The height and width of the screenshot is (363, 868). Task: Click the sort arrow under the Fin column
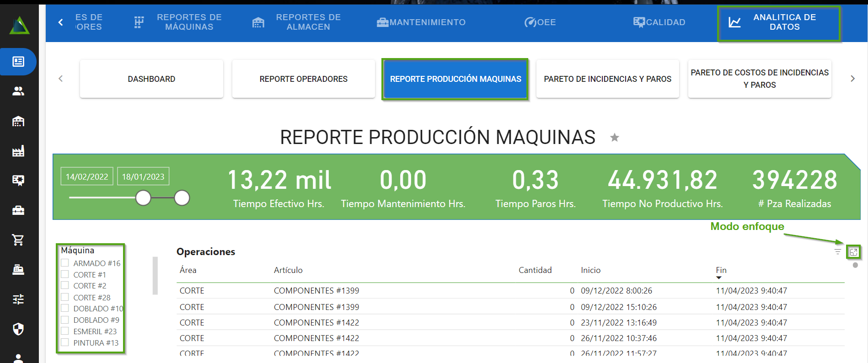(x=718, y=278)
